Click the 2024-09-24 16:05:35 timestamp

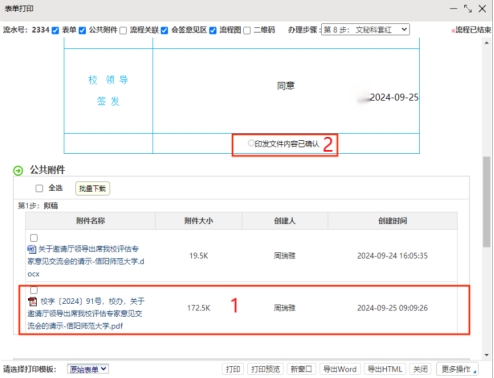pos(392,256)
